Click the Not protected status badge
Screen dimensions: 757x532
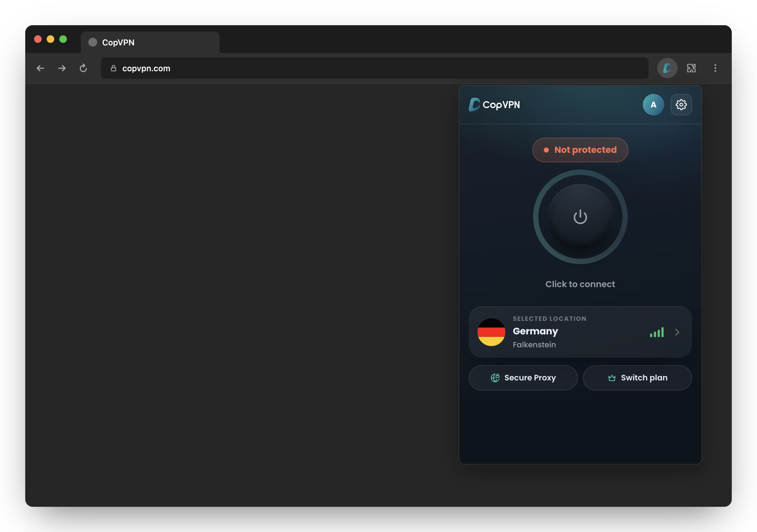pyautogui.click(x=580, y=150)
